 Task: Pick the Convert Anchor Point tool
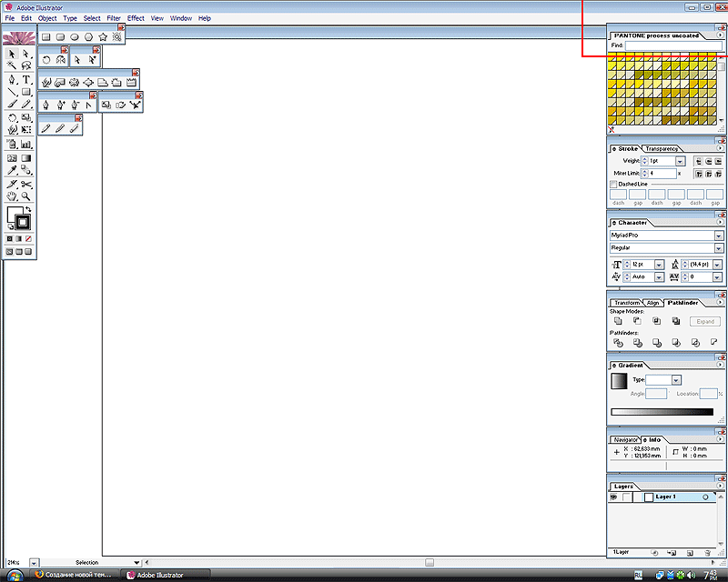point(88,105)
